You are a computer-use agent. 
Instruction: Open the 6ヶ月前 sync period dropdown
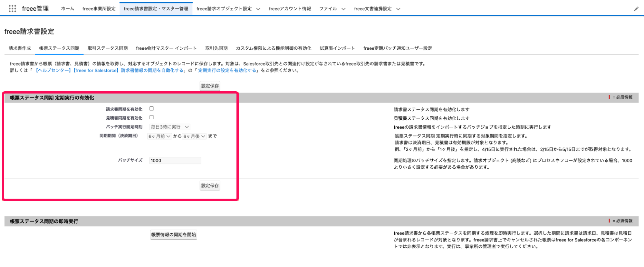coord(159,136)
